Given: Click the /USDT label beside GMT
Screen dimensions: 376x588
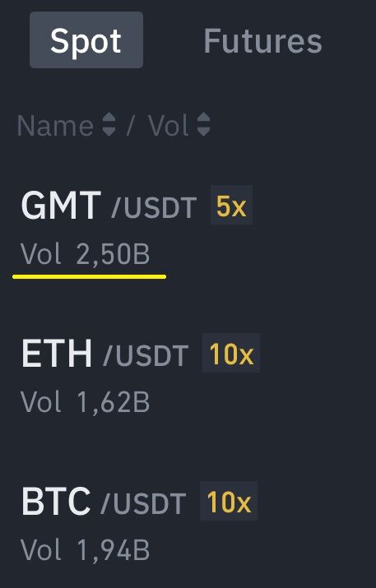Looking at the screenshot, I should [154, 207].
